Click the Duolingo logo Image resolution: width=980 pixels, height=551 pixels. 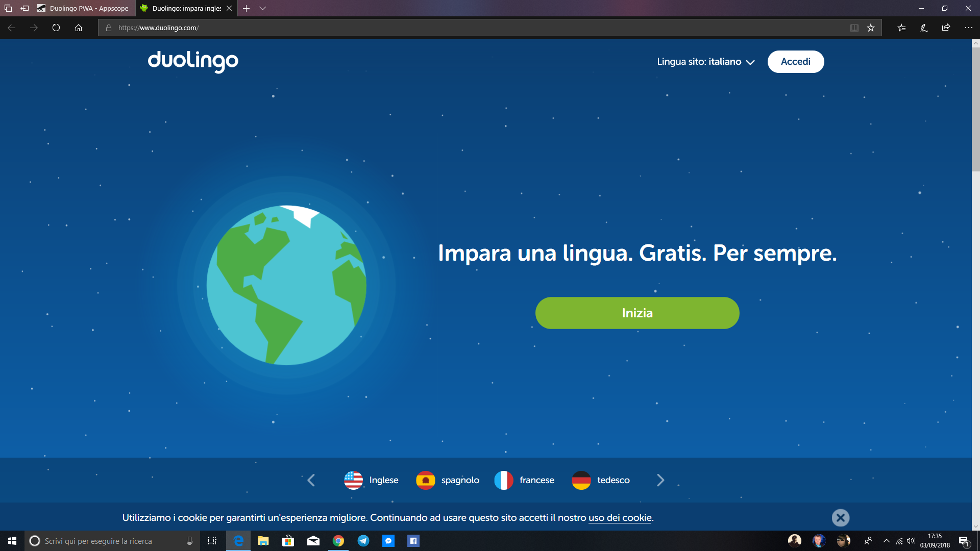193,62
